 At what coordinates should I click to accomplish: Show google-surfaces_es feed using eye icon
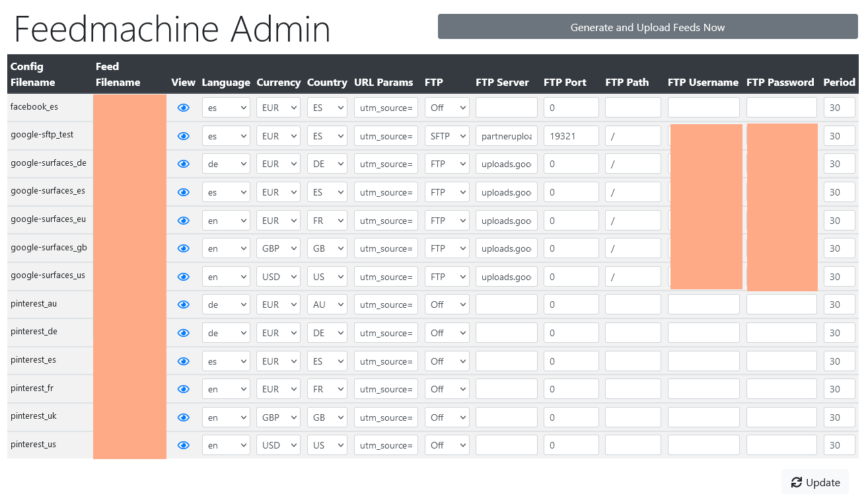pos(184,192)
